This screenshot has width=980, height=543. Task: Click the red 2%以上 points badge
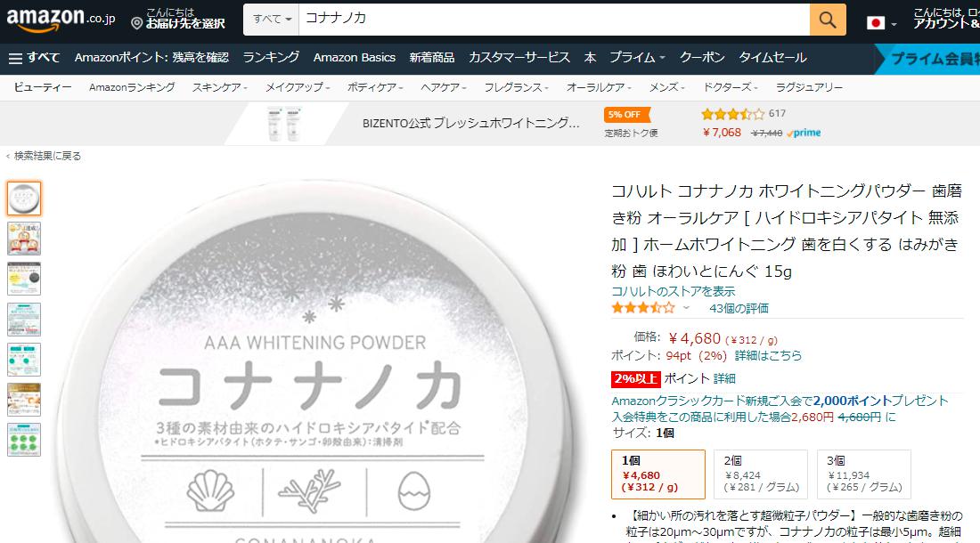[635, 379]
